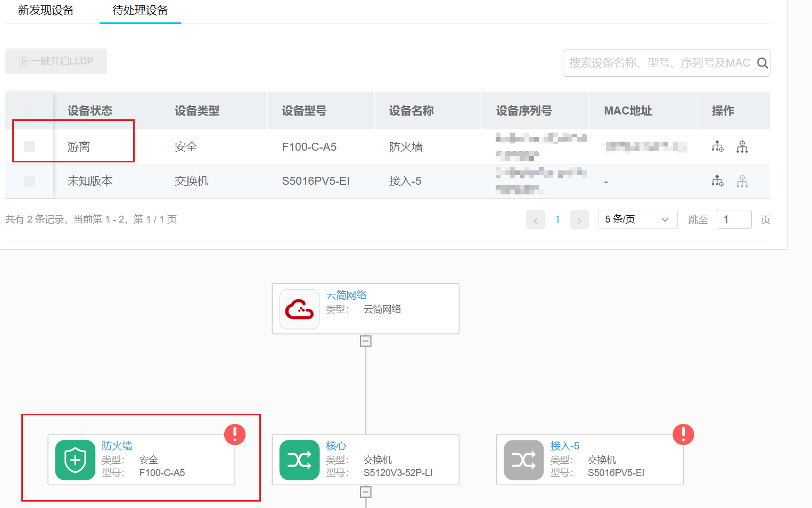This screenshot has width=812, height=508.
Task: Click the 设备型号 column header
Action: 304,111
